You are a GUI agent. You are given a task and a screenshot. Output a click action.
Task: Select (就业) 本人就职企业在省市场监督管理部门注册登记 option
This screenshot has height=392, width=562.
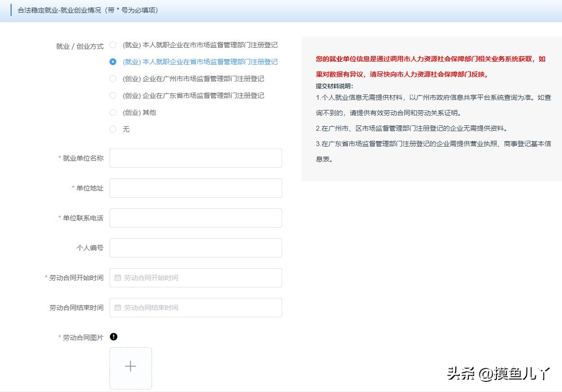coord(112,62)
